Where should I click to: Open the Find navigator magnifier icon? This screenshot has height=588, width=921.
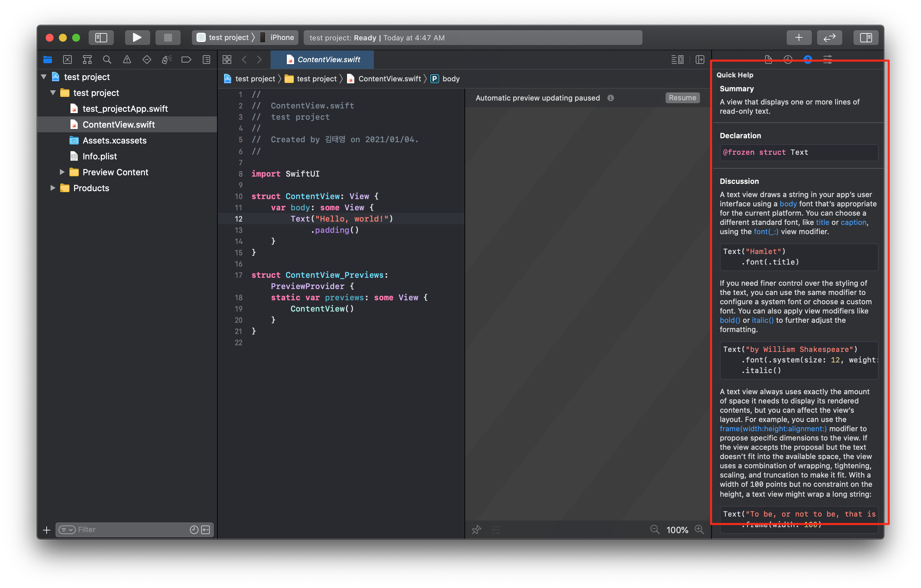click(x=107, y=60)
